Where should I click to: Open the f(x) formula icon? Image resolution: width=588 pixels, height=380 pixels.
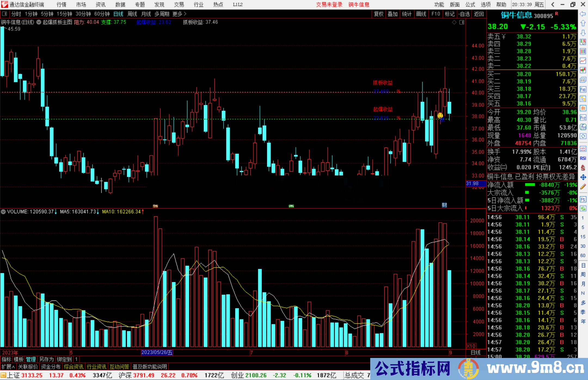coord(583,127)
